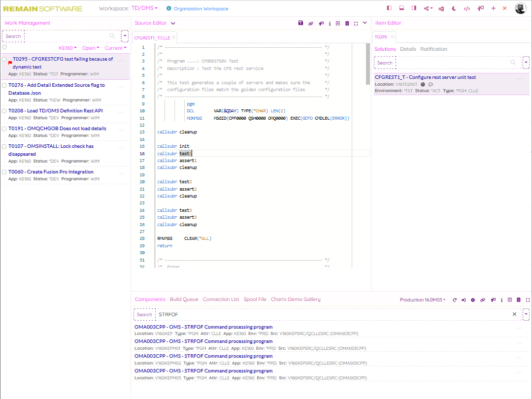Screen dimensions: 532x399
Task: Delete the source using the editor trash icon
Action: tap(347, 23)
